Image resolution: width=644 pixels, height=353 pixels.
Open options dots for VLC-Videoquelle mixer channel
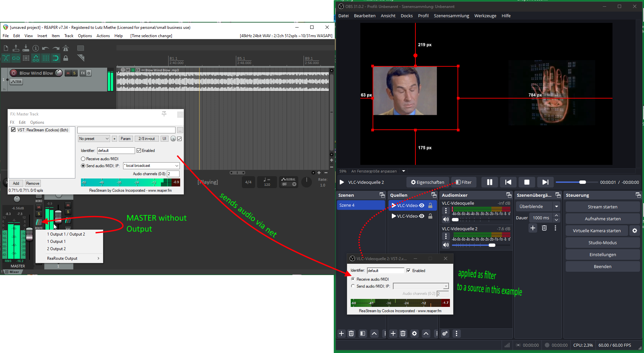[x=446, y=210]
